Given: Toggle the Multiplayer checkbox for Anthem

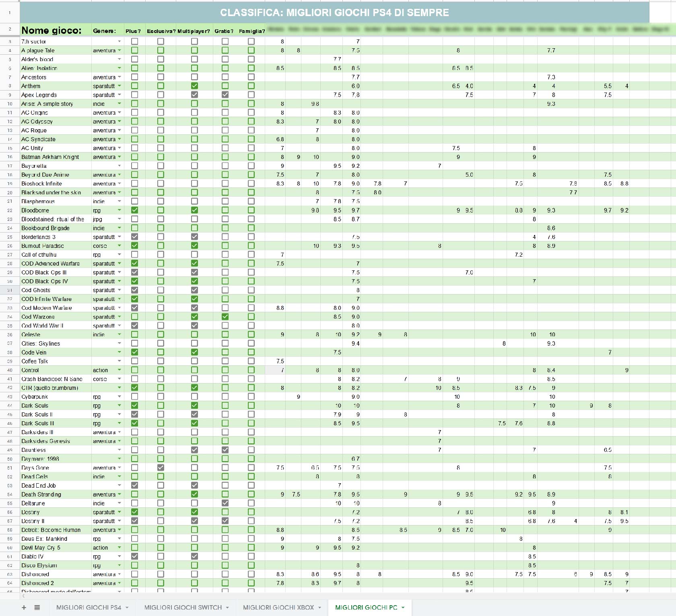Looking at the screenshot, I should pos(194,86).
